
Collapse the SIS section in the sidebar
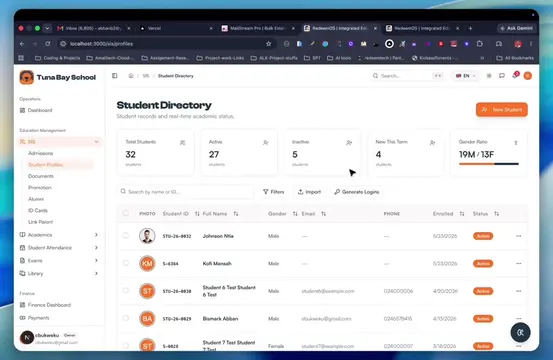(x=96, y=142)
